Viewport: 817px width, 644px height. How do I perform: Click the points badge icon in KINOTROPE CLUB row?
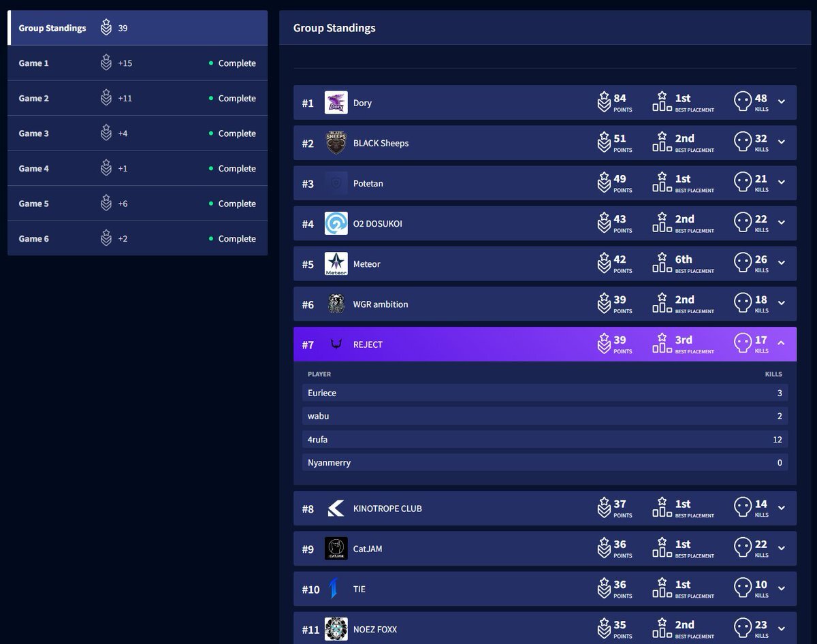(604, 508)
